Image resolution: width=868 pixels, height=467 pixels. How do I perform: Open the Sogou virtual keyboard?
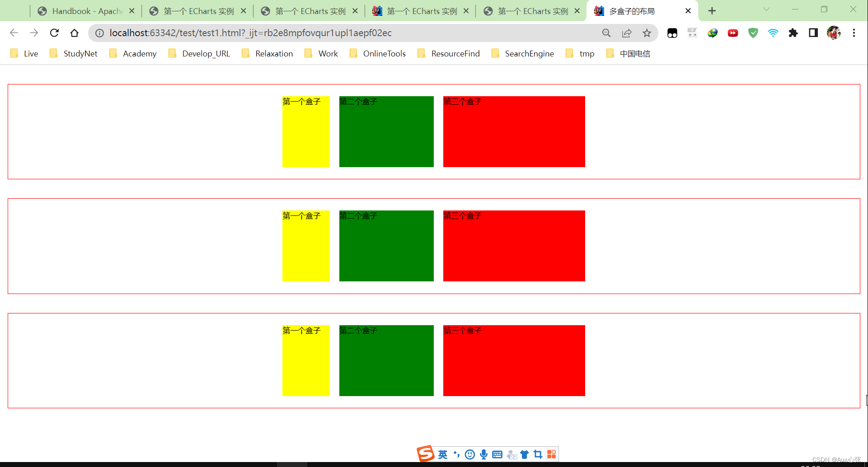(x=497, y=454)
